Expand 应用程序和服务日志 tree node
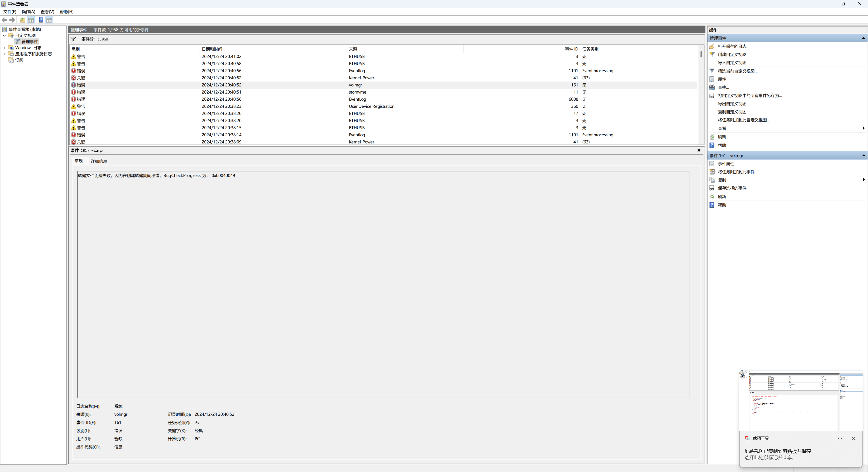 coord(4,54)
